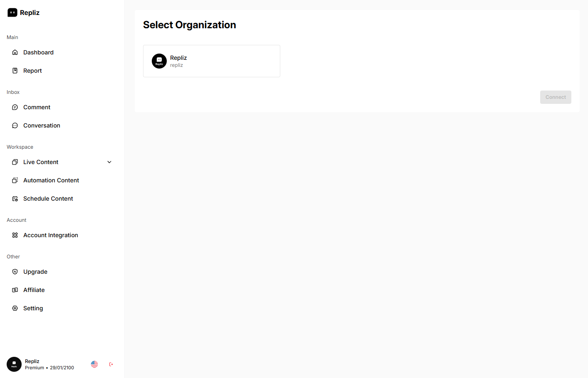Image resolution: width=588 pixels, height=378 pixels.
Task: Click the Schedule Content calendar icon
Action: coord(15,199)
